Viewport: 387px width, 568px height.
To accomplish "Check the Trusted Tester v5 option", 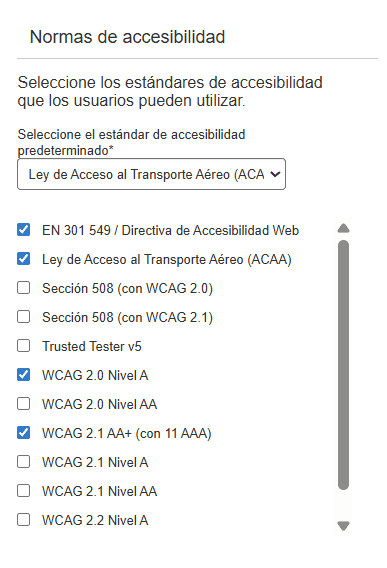I will 24,346.
